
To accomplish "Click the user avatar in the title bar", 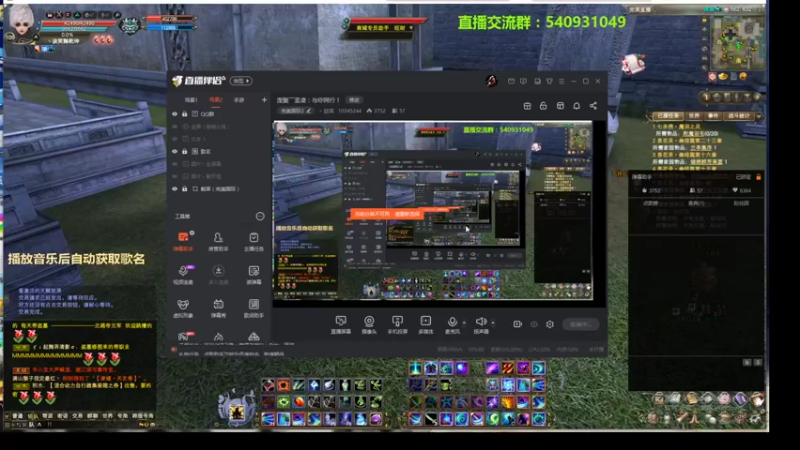I will coord(491,81).
